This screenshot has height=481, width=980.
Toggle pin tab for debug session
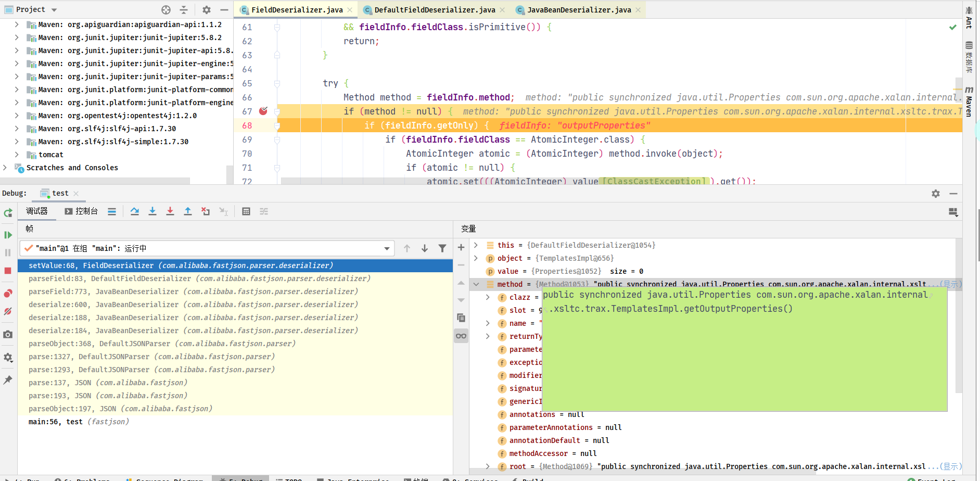[8, 380]
